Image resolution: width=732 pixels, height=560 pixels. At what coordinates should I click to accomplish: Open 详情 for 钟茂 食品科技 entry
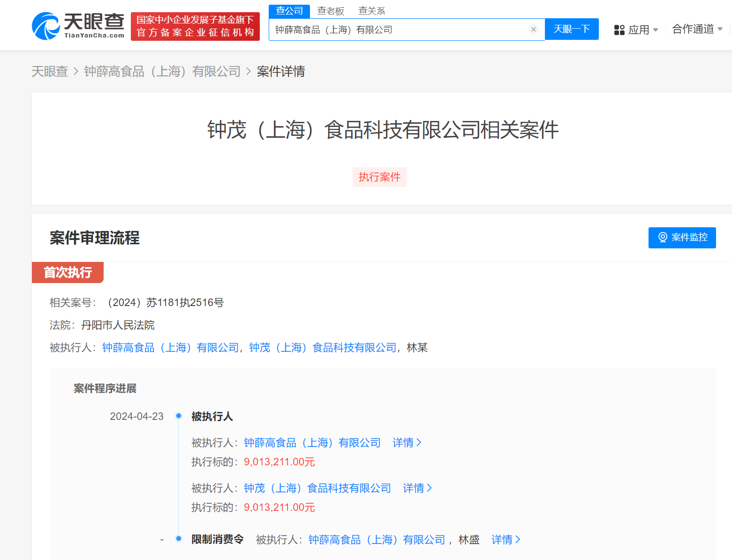(x=417, y=488)
